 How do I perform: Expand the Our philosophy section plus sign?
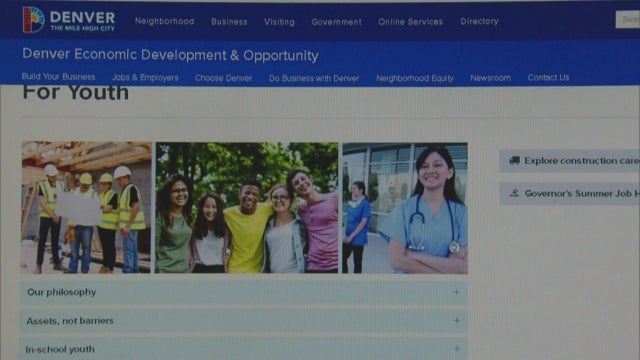(x=456, y=292)
